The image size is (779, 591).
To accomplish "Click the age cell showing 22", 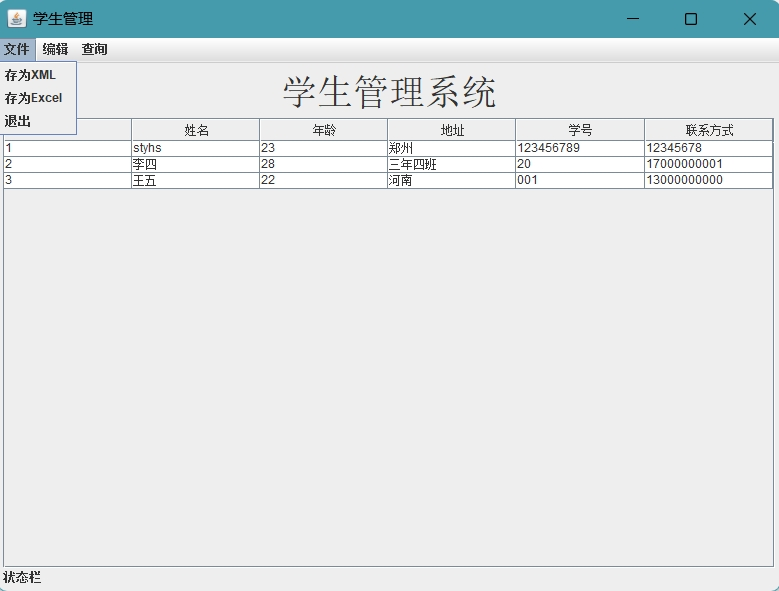I will [323, 180].
